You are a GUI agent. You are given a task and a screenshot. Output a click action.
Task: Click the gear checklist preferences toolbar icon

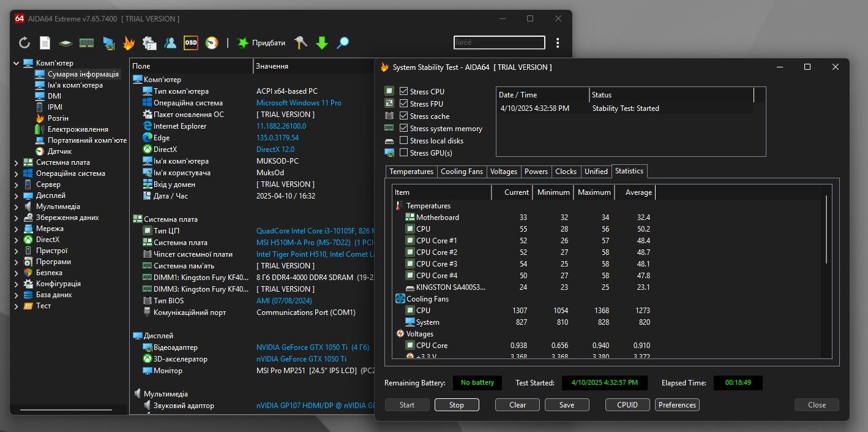(149, 43)
